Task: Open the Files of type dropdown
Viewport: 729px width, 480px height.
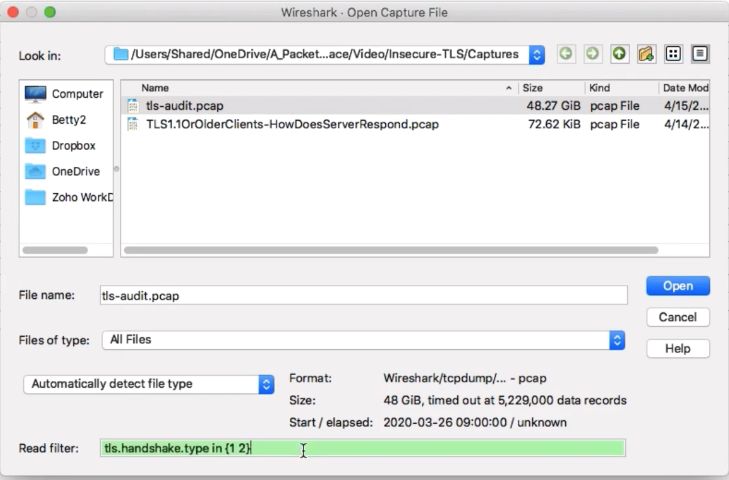Action: pos(616,340)
